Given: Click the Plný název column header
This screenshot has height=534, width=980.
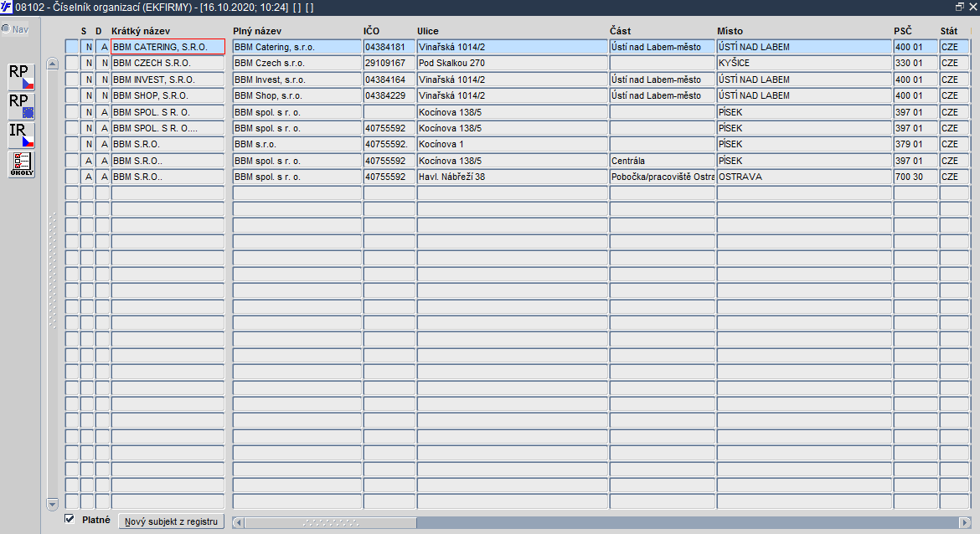Looking at the screenshot, I should pyautogui.click(x=257, y=31).
